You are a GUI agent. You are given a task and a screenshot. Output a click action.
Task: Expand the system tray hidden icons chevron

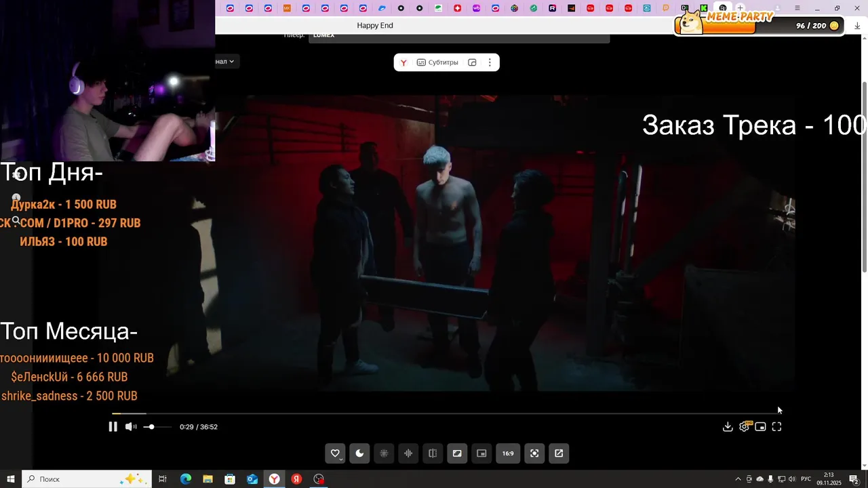738,479
